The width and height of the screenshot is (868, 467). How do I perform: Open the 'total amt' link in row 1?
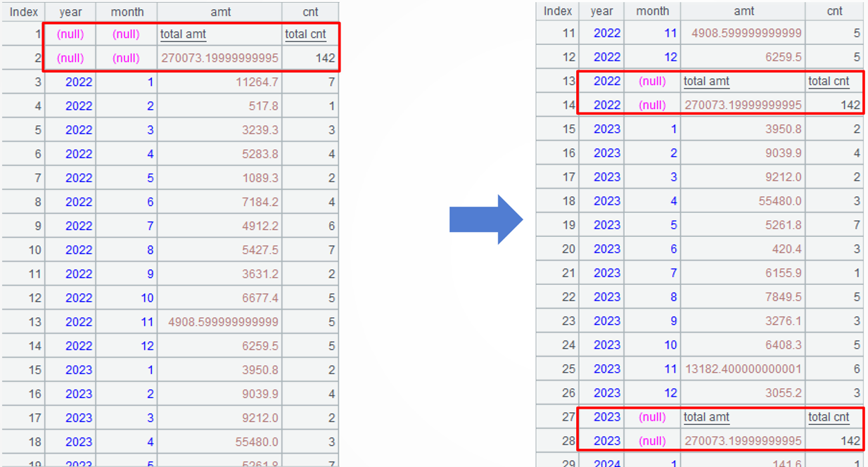point(183,34)
